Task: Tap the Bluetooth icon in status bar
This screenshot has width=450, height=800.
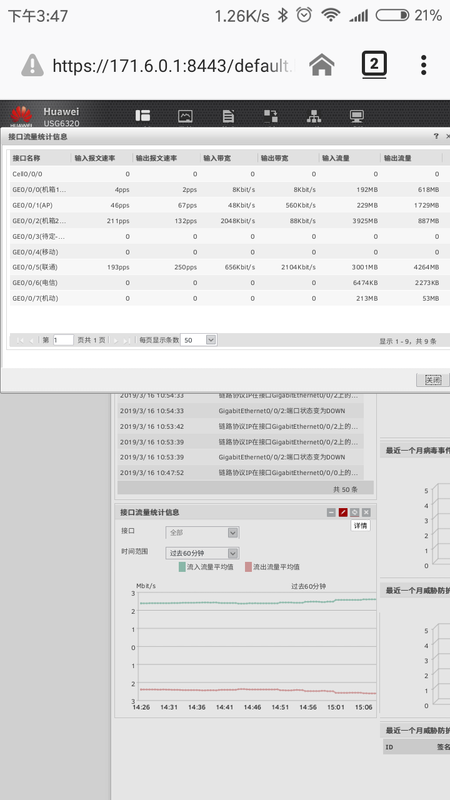Action: 283,15
